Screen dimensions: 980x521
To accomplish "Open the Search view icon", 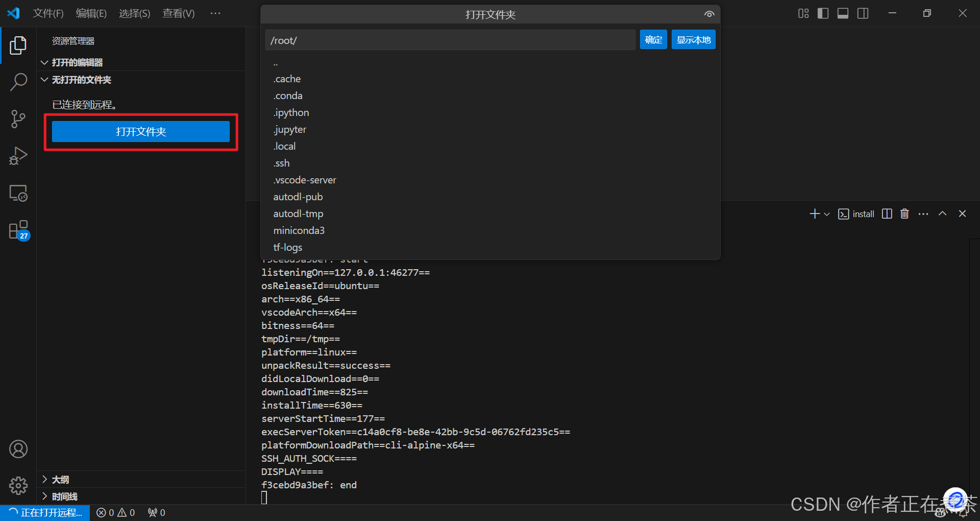I will [x=18, y=82].
